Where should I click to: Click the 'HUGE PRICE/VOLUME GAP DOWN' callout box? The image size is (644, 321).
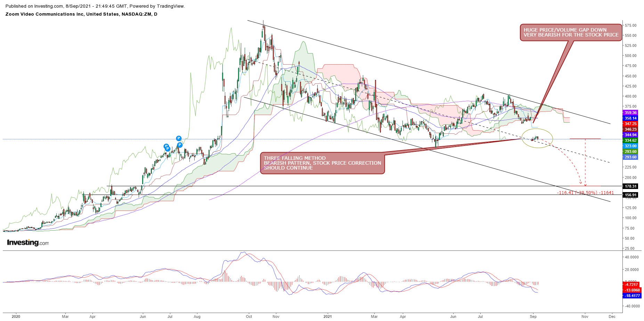571,33
